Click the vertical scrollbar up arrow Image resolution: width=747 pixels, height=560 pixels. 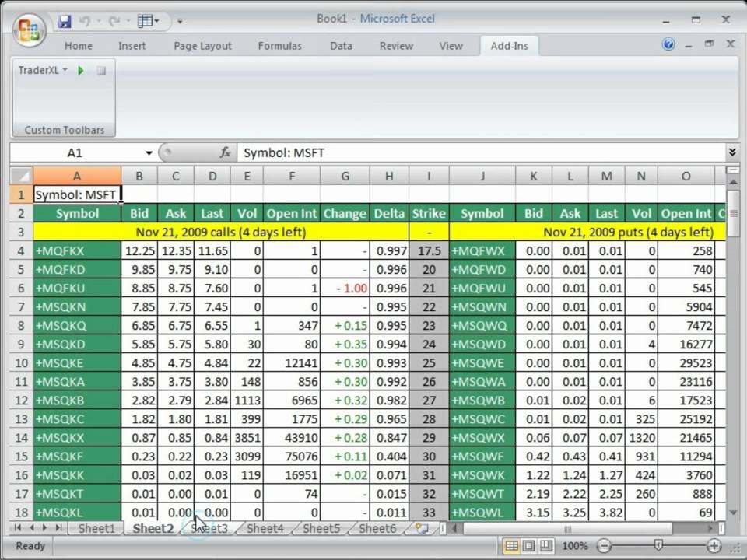click(x=733, y=182)
